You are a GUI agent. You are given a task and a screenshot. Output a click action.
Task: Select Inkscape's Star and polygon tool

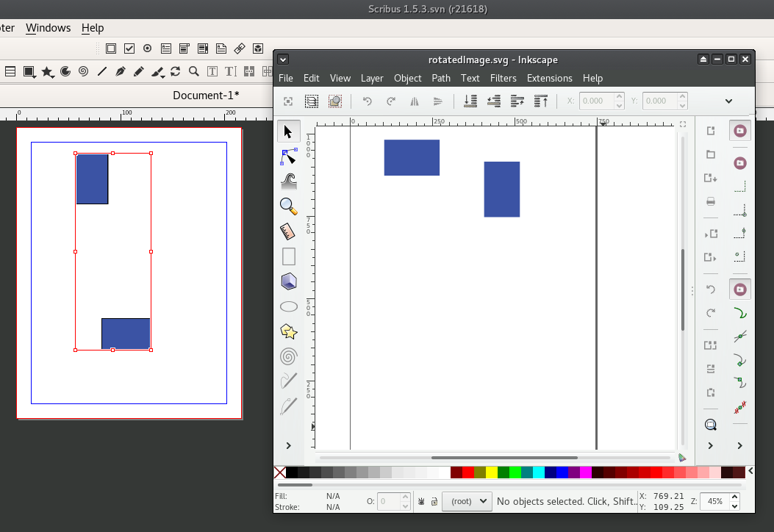tap(289, 331)
